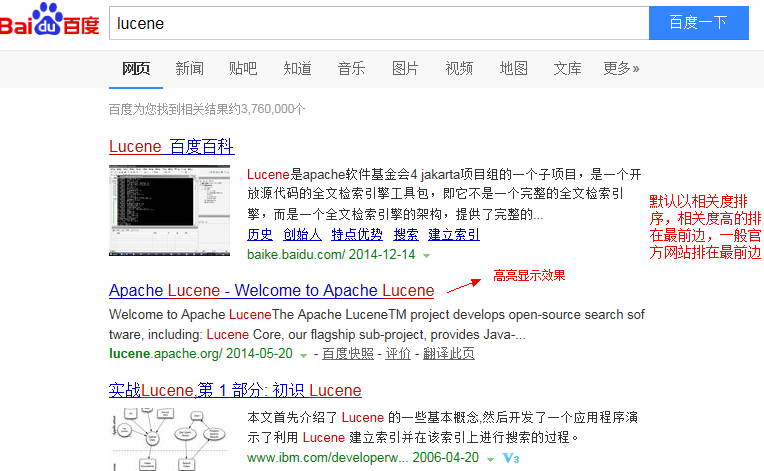Click the baike.baidu.com/ 2014-12-14 URL text
The height and width of the screenshot is (471, 764).
331,255
